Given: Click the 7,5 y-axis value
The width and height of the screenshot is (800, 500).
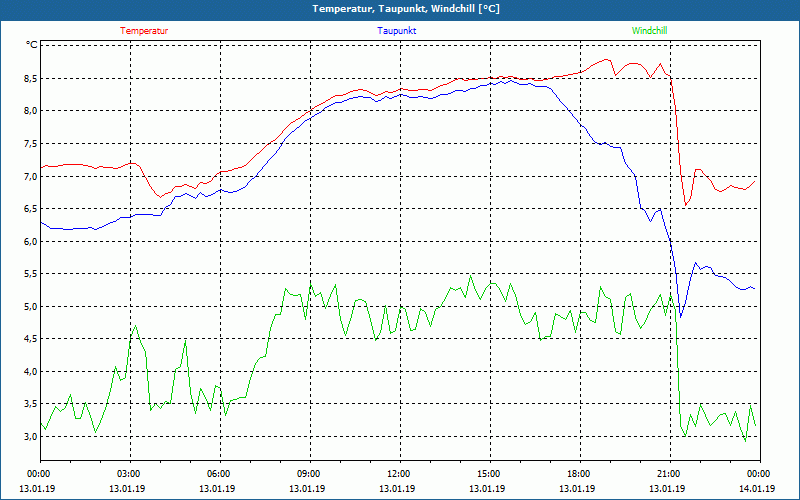Looking at the screenshot, I should point(31,143).
